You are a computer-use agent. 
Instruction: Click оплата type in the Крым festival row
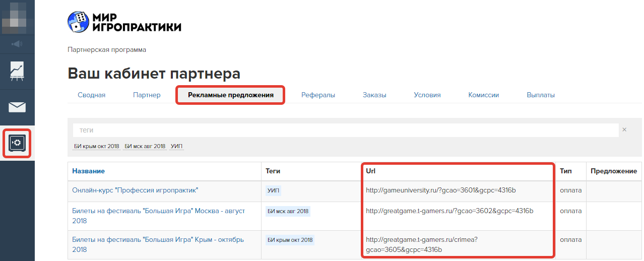pos(570,239)
